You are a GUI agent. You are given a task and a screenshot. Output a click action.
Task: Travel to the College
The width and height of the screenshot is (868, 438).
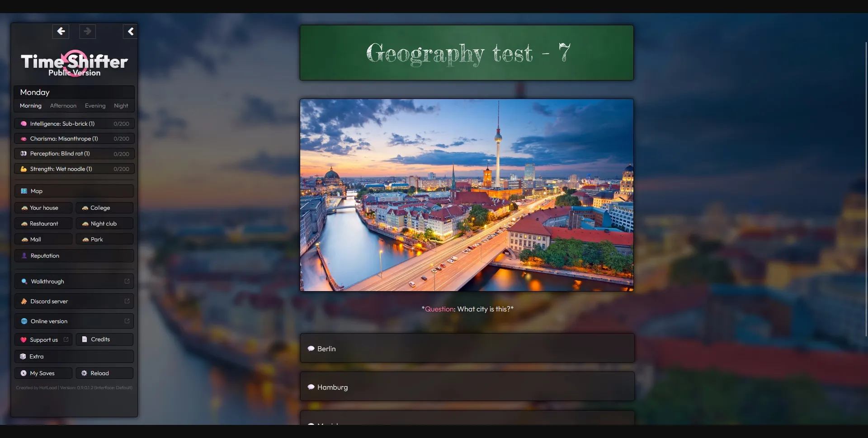coord(104,208)
